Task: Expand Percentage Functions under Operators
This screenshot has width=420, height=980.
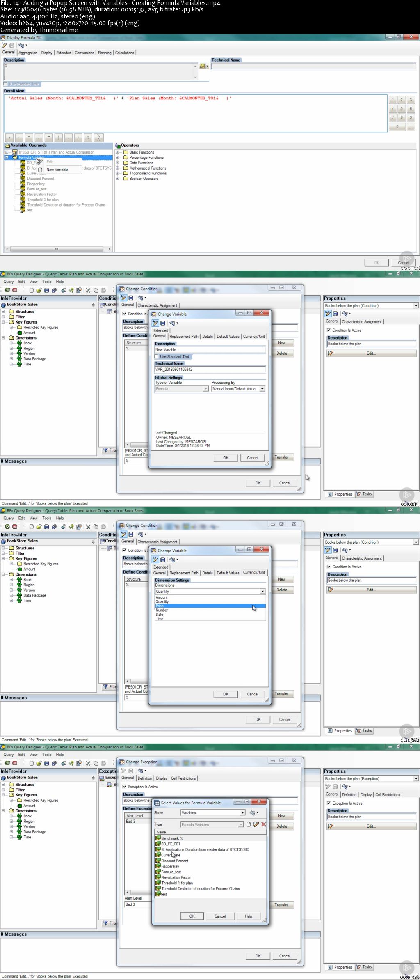Action: pos(117,158)
